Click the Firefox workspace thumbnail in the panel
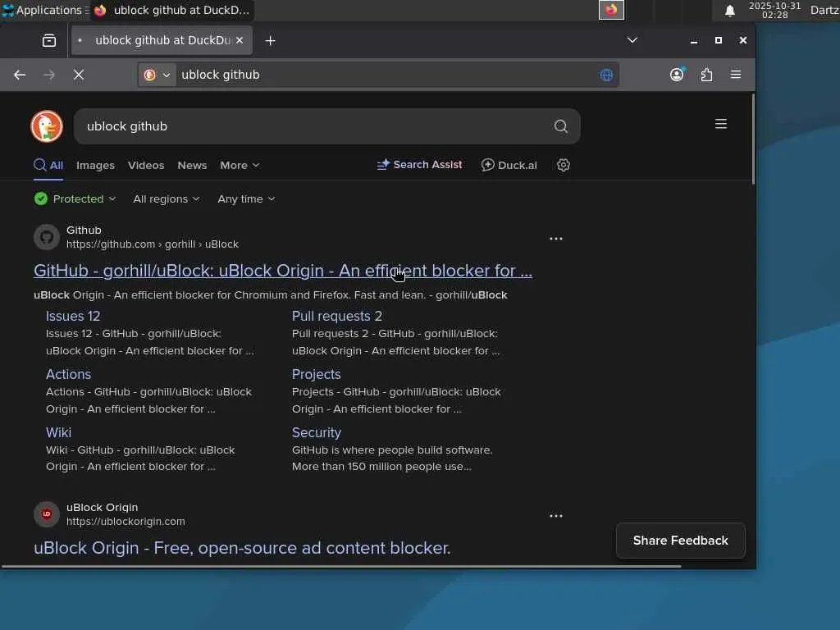This screenshot has height=630, width=840. (x=611, y=10)
